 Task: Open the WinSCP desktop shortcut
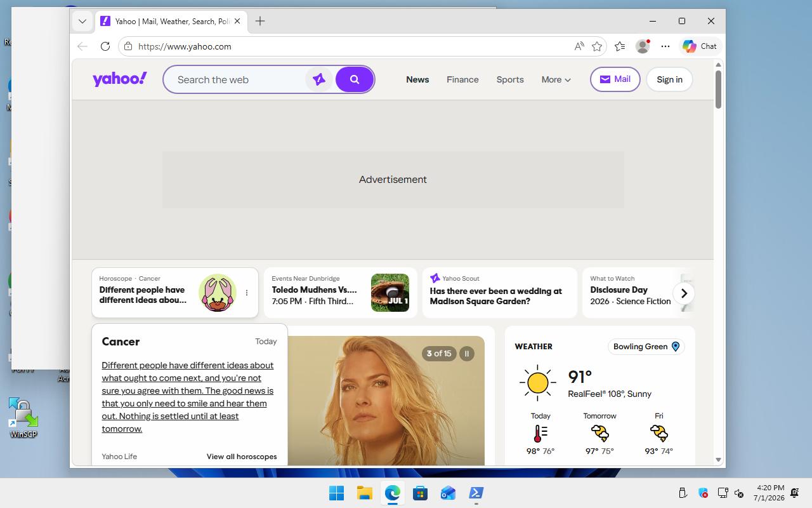23,418
